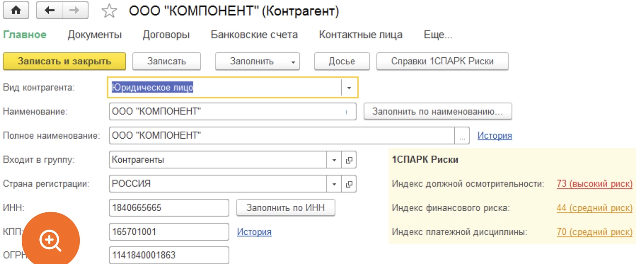Click the Заполнить по ИНН button
644x264 pixels.
coord(286,208)
